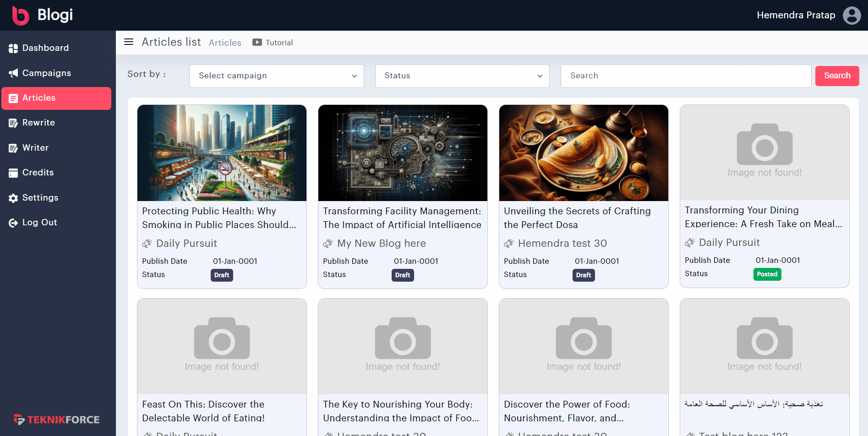Click Draft badge on Protecting Public Health card

coord(222,275)
